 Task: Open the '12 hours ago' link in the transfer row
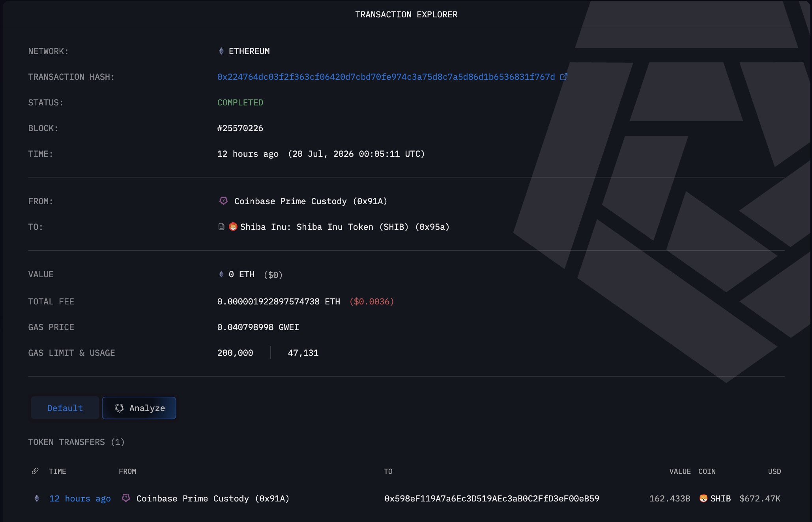point(80,499)
